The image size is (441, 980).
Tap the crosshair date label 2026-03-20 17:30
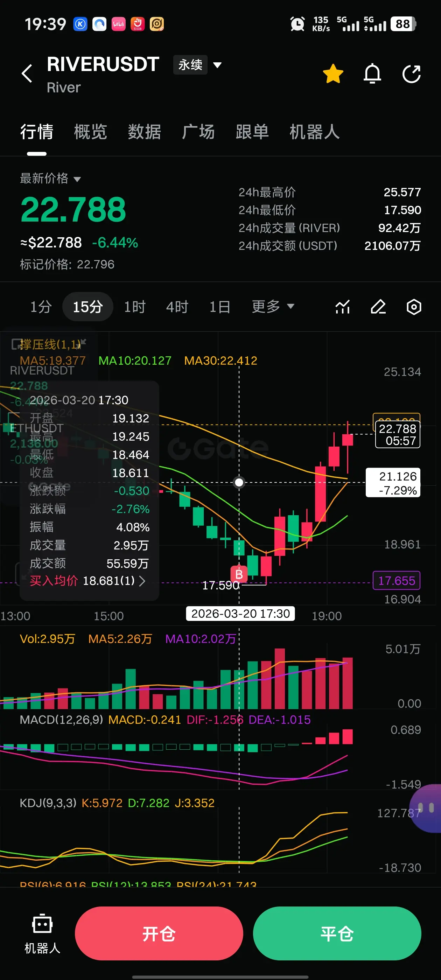(x=240, y=614)
